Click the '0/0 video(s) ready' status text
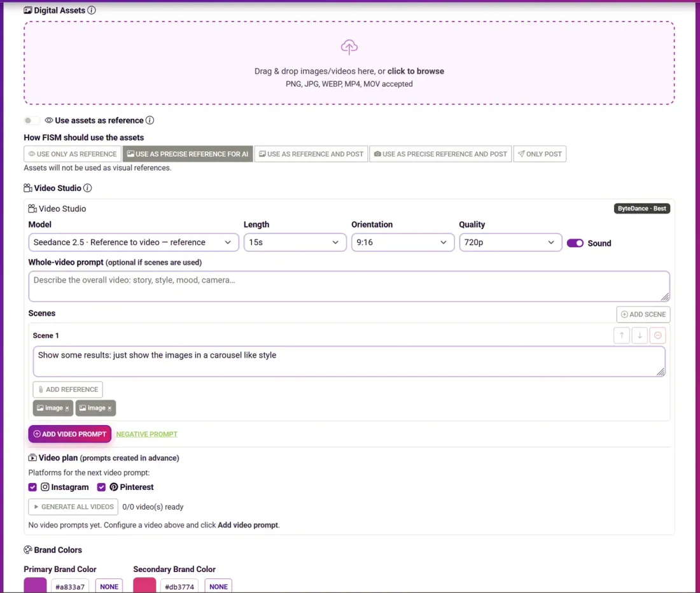The image size is (700, 593). click(153, 507)
